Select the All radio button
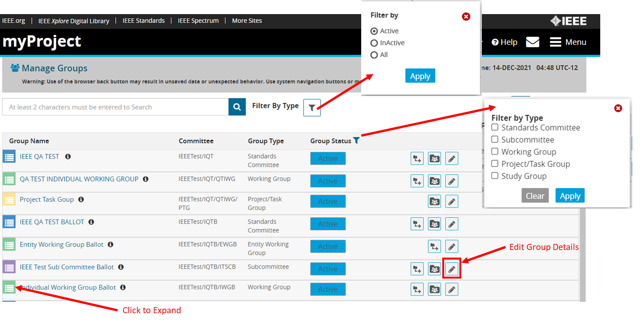This screenshot has height=322, width=644. click(374, 55)
